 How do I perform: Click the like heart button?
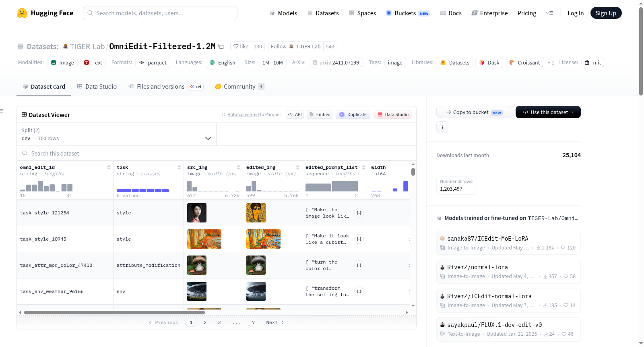[241, 46]
